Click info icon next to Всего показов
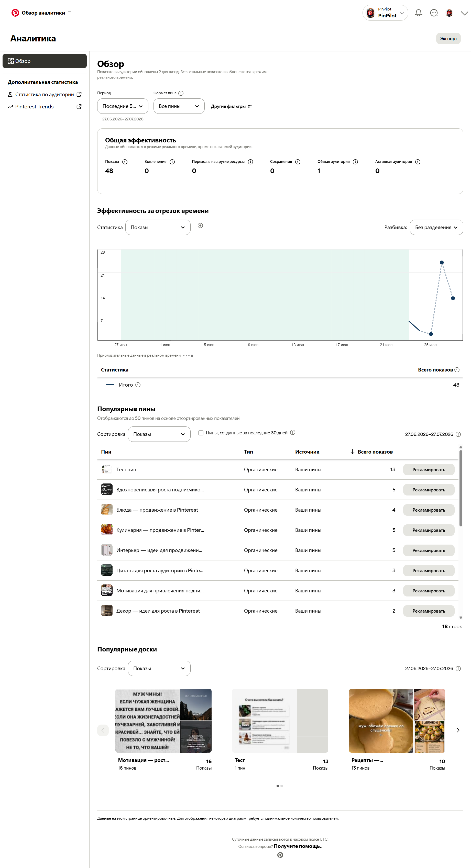 click(x=457, y=370)
